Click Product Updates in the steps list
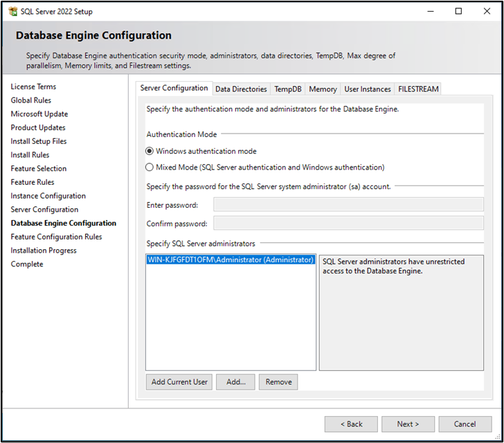The image size is (504, 443). point(38,127)
